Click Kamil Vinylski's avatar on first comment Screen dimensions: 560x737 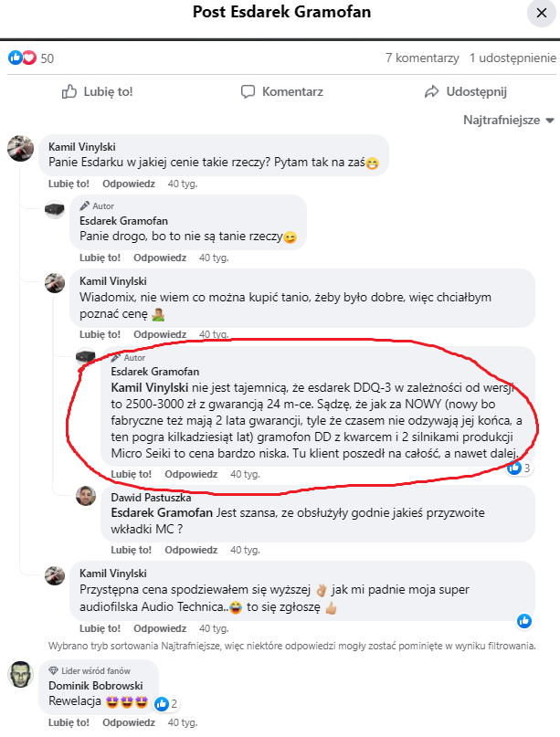point(21,148)
